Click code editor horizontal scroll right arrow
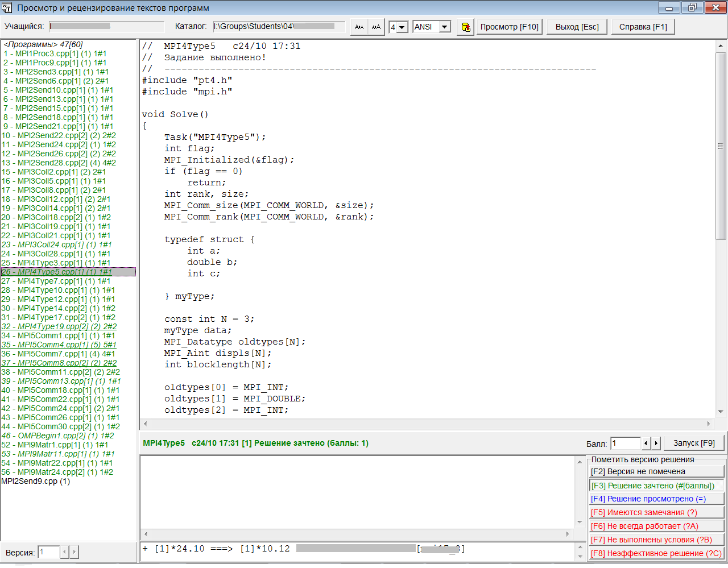The image size is (728, 568). pyautogui.click(x=709, y=424)
